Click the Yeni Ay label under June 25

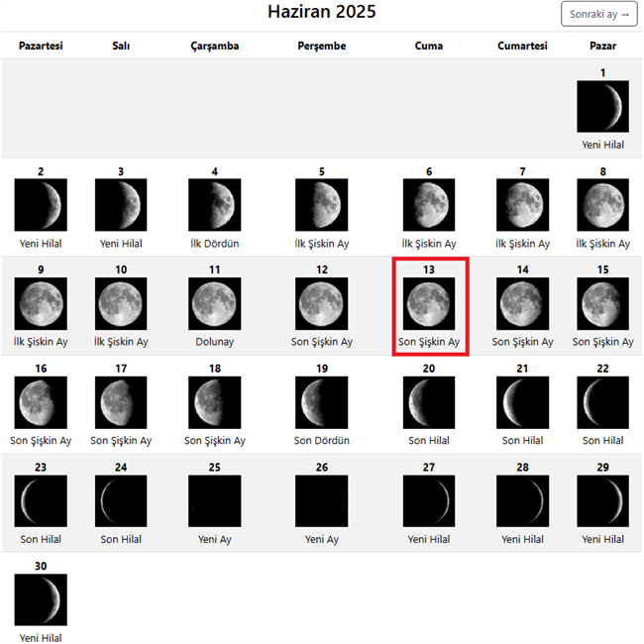point(214,539)
